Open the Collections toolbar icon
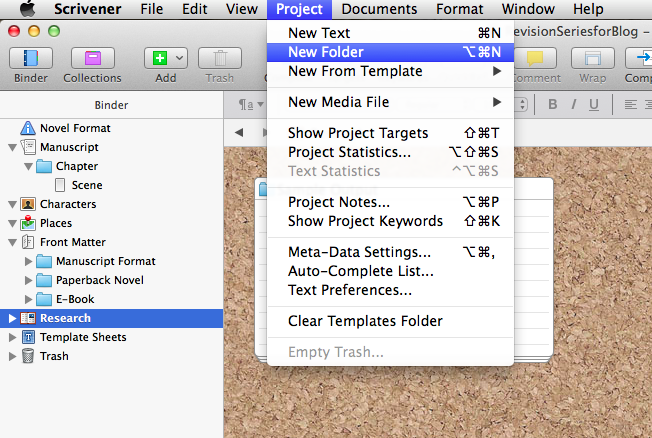The height and width of the screenshot is (438, 652). point(93,58)
